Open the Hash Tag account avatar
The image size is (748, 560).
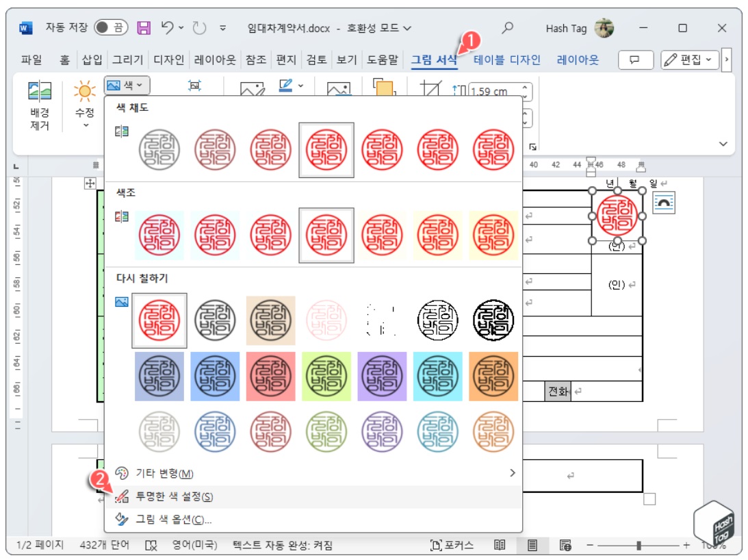coord(604,27)
